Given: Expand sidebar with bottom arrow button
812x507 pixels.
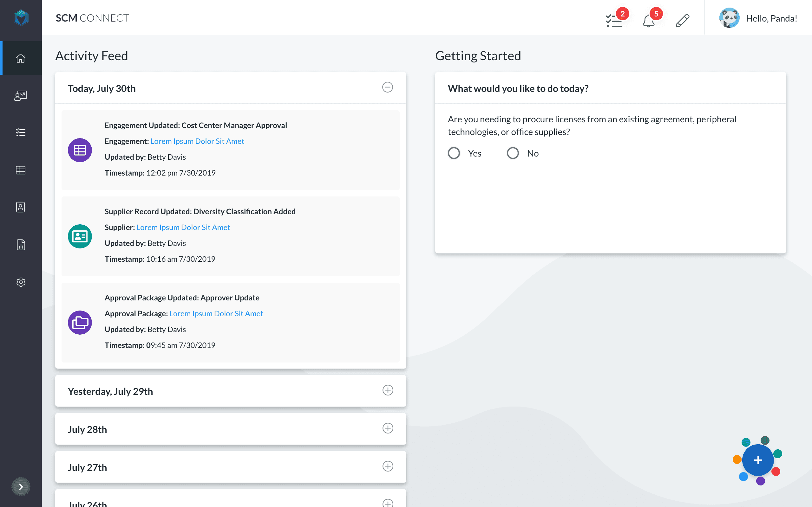Looking at the screenshot, I should coord(21,486).
